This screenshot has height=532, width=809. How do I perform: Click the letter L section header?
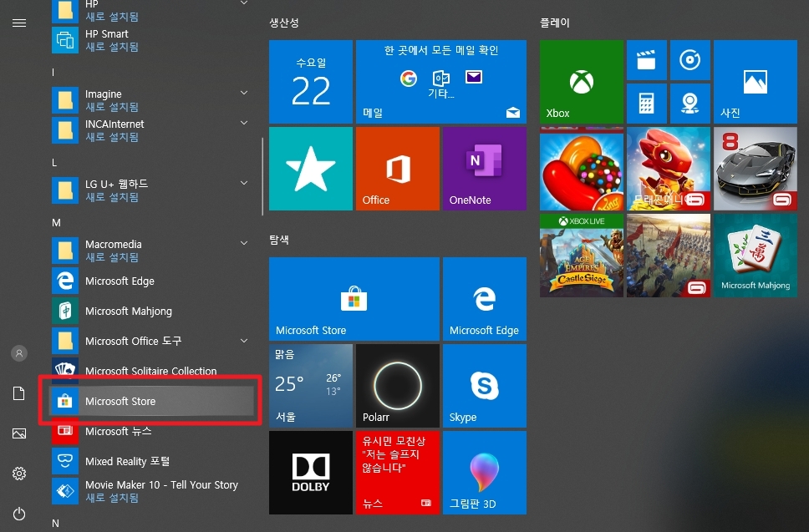[x=54, y=162]
